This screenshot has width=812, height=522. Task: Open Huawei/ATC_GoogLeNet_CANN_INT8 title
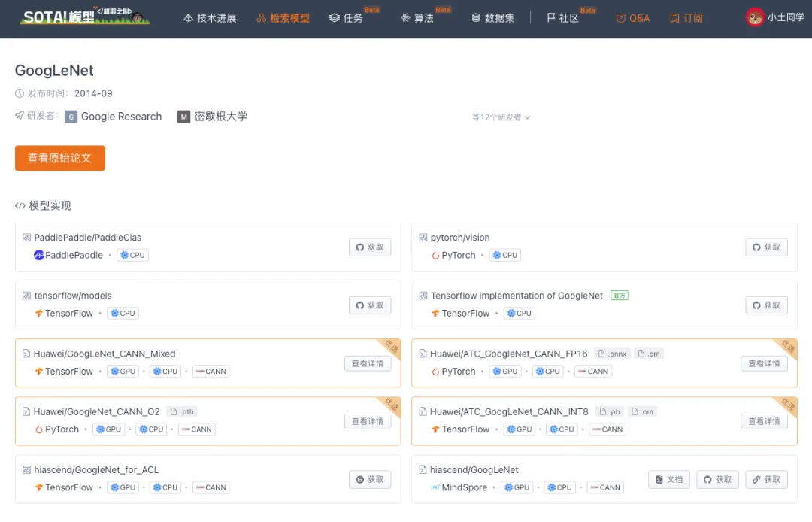pyautogui.click(x=509, y=411)
